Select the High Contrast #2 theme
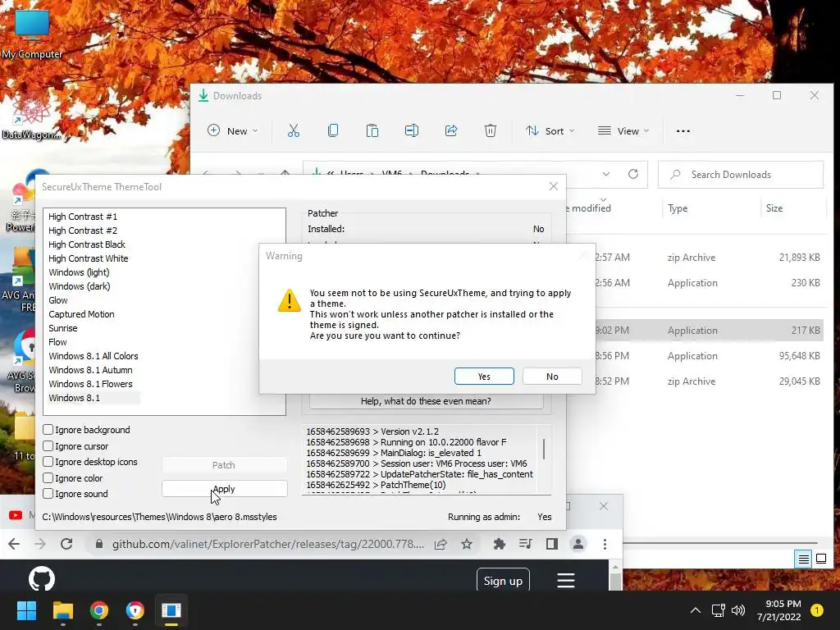Image resolution: width=840 pixels, height=630 pixels. (83, 231)
